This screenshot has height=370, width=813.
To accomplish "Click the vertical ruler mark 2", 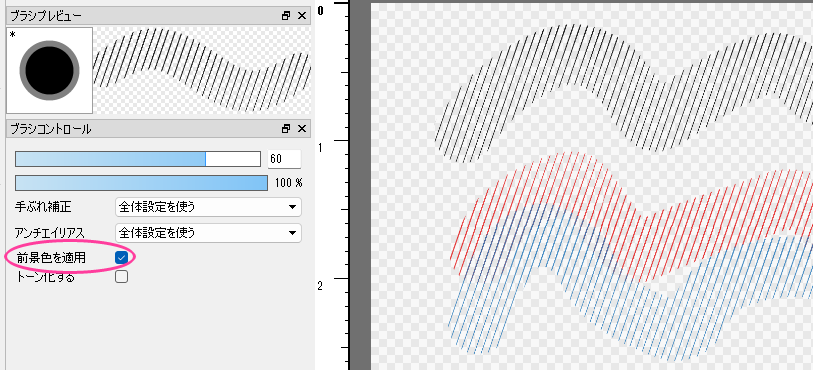I will (320, 286).
